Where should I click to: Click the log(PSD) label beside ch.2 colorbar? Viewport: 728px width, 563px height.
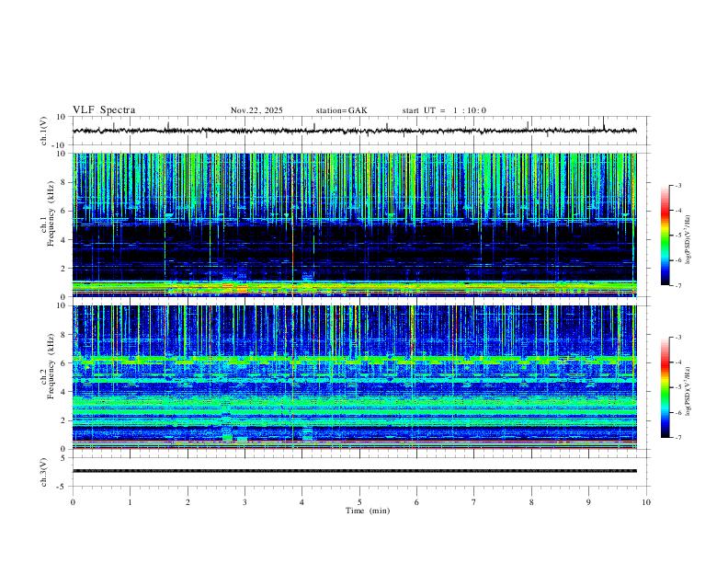(688, 390)
